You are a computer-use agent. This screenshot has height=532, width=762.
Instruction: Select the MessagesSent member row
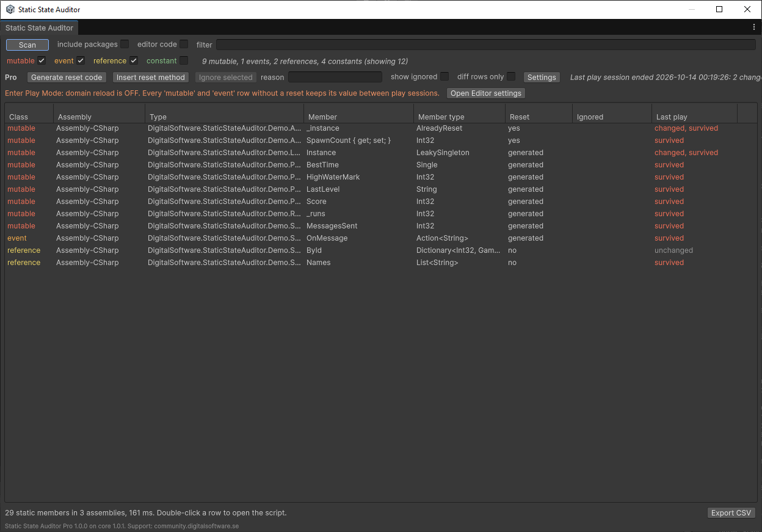coord(381,226)
